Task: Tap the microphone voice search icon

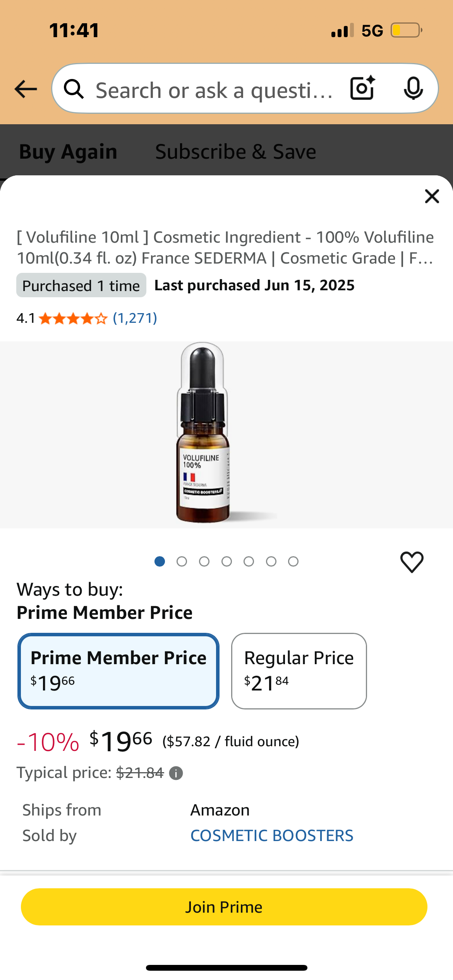Action: 413,89
